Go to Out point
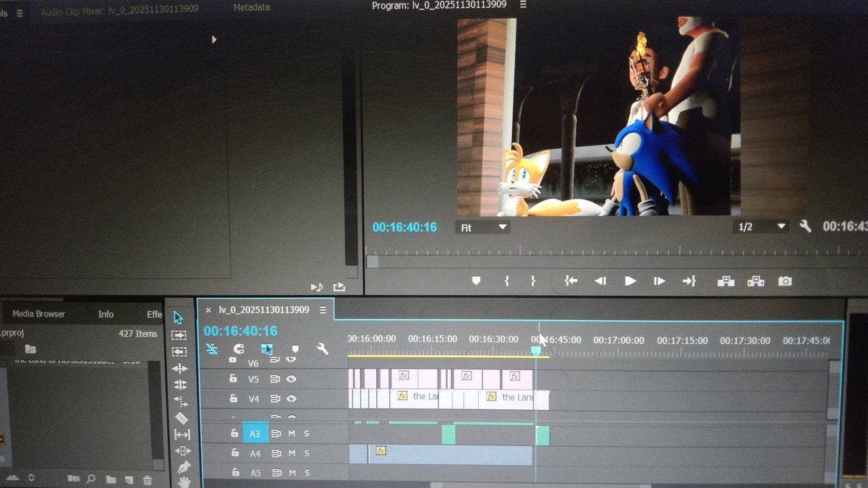The image size is (868, 488). coord(689,281)
